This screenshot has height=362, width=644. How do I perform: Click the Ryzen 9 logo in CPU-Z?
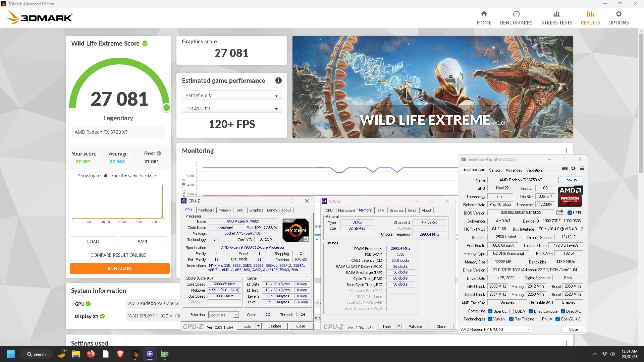pos(296,230)
